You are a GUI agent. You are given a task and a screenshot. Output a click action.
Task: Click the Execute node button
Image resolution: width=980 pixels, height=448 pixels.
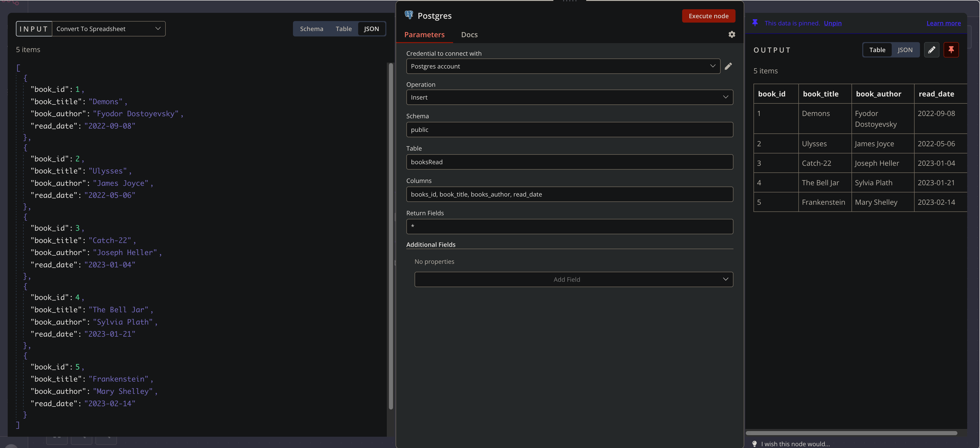tap(708, 16)
